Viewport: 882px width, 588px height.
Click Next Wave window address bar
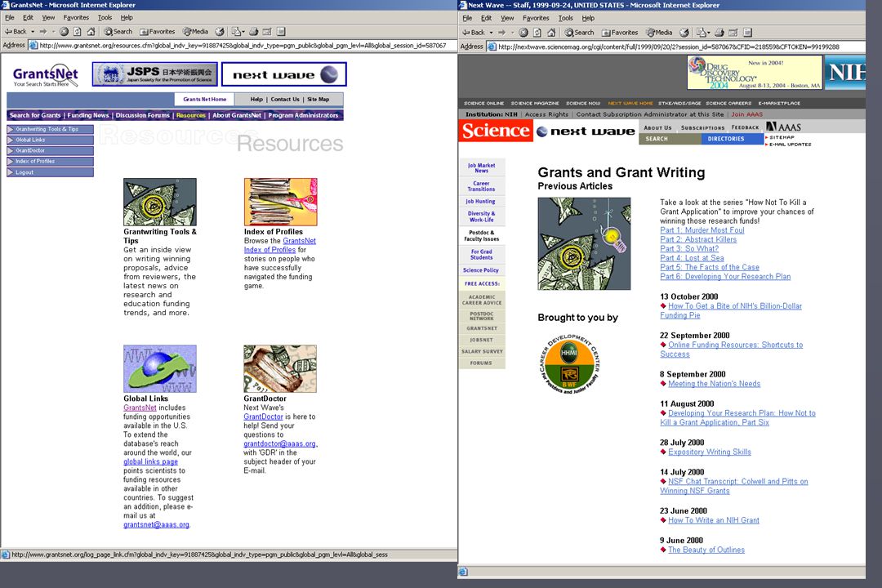coord(675,47)
